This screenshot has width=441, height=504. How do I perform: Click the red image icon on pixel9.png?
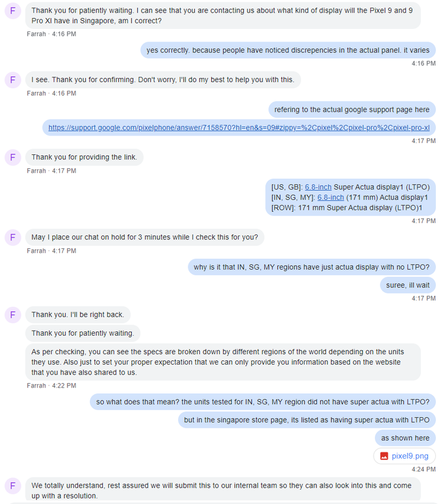[x=384, y=455]
